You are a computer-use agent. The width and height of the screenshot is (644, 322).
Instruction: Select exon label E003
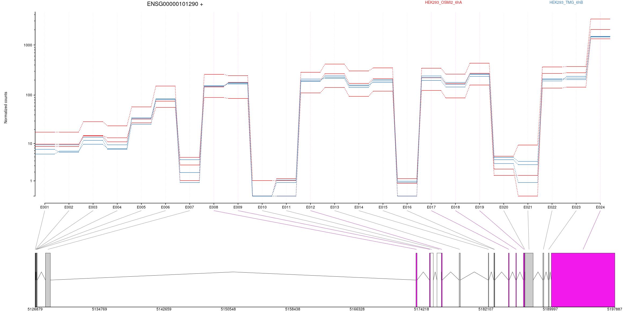pos(93,207)
